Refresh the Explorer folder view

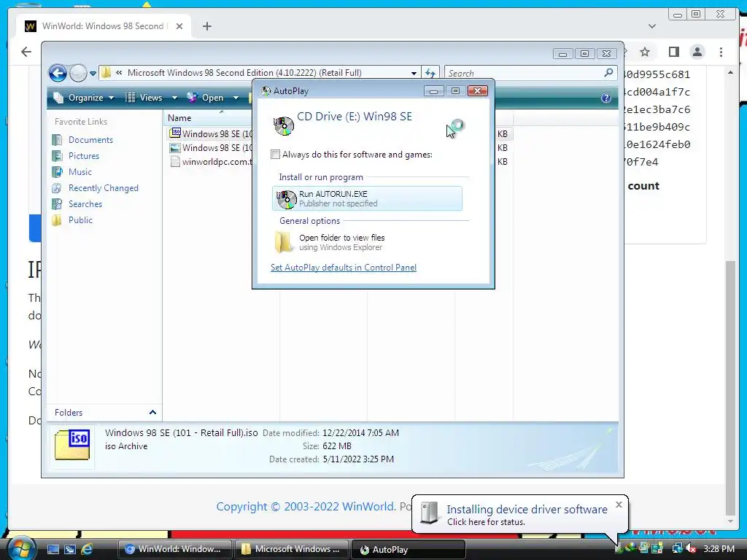430,73
